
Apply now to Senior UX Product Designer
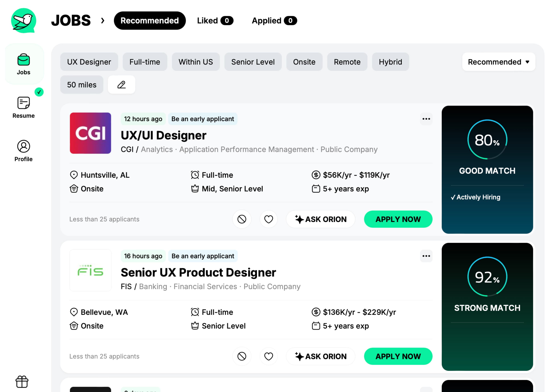click(398, 356)
